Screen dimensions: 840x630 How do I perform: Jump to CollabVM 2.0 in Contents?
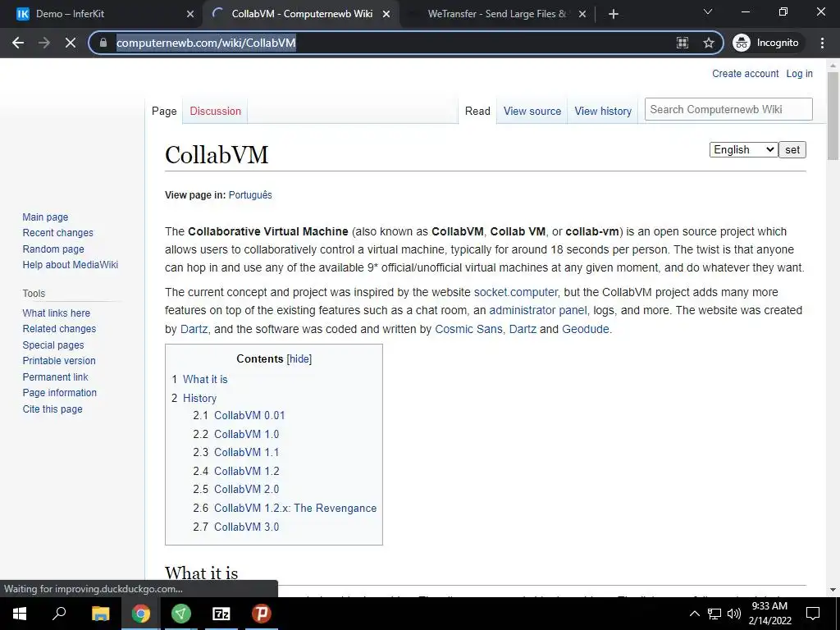tap(246, 489)
